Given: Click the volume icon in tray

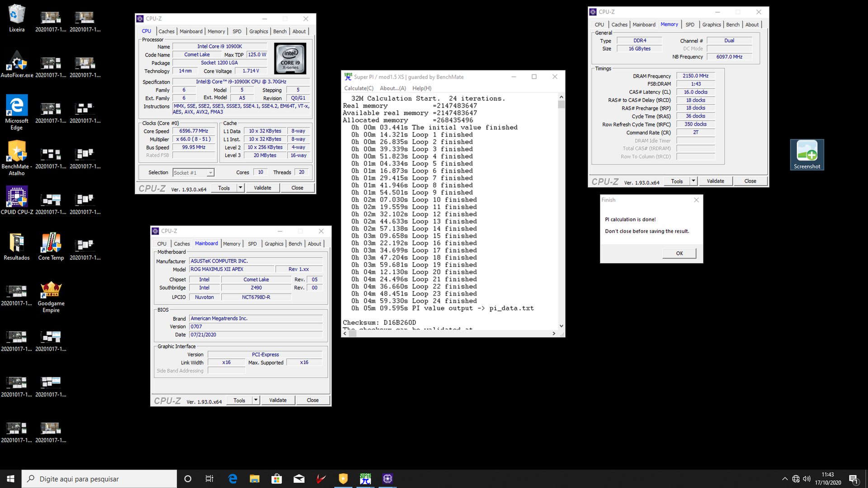Looking at the screenshot, I should pyautogui.click(x=807, y=479).
